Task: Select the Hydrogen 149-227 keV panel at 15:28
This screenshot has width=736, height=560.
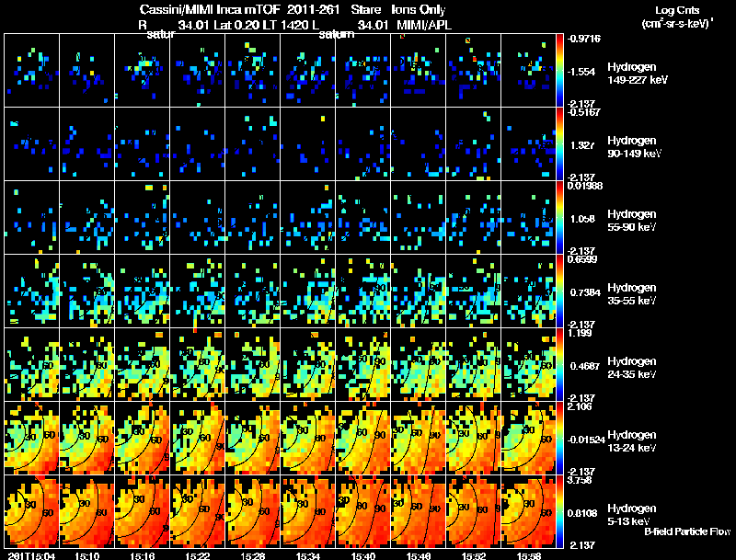Action: (252, 71)
